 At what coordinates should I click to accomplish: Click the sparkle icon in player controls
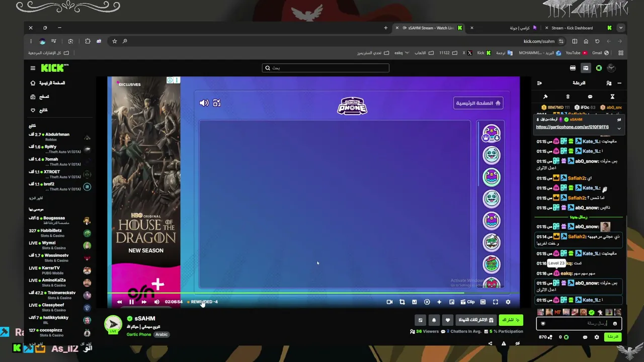pyautogui.click(x=439, y=302)
